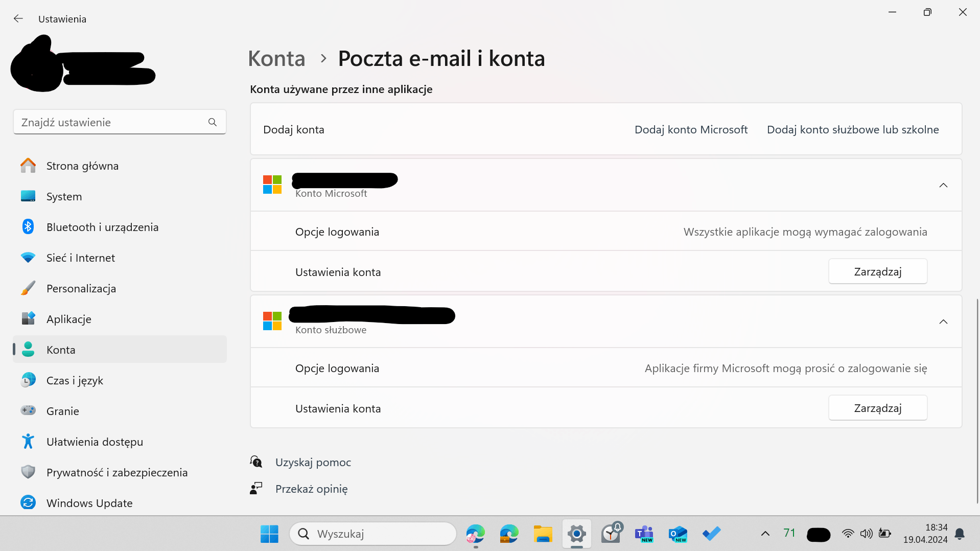Click the back arrow in Settings
The image size is (980, 551).
click(x=18, y=18)
